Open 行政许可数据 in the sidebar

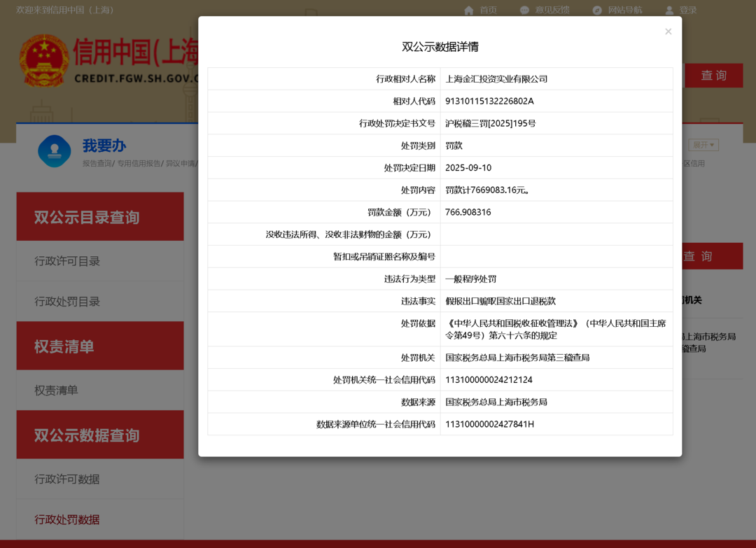[x=67, y=479]
